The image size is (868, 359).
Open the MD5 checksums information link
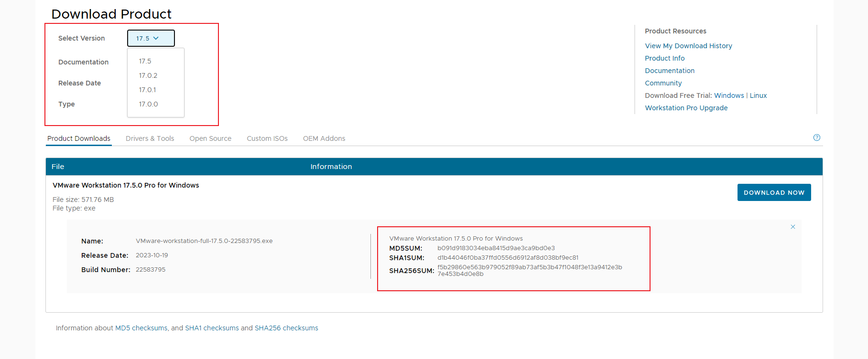click(141, 328)
